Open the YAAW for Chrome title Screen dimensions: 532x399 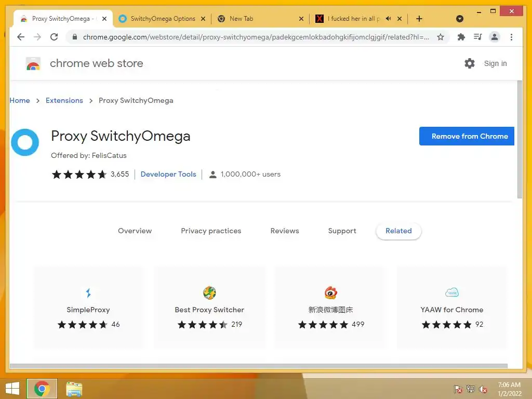coord(452,310)
